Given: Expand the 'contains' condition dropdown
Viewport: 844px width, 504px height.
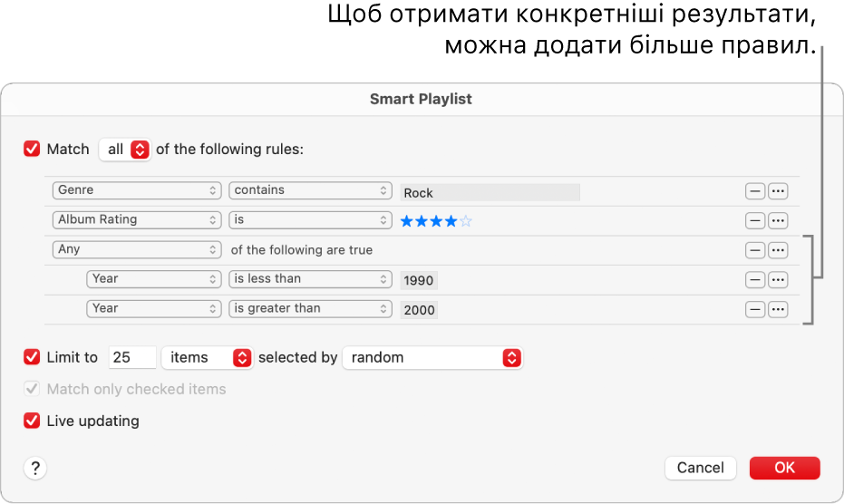Looking at the screenshot, I should point(310,190).
